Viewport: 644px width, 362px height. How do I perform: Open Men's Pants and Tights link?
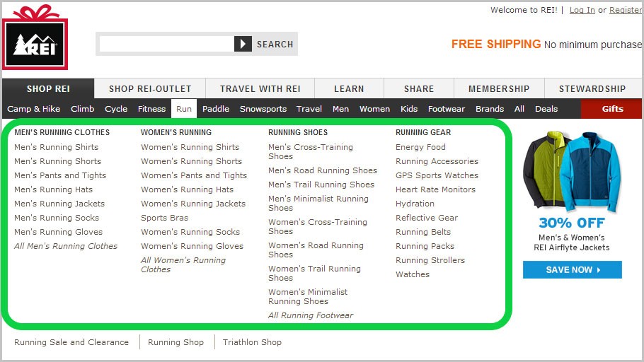coord(60,175)
